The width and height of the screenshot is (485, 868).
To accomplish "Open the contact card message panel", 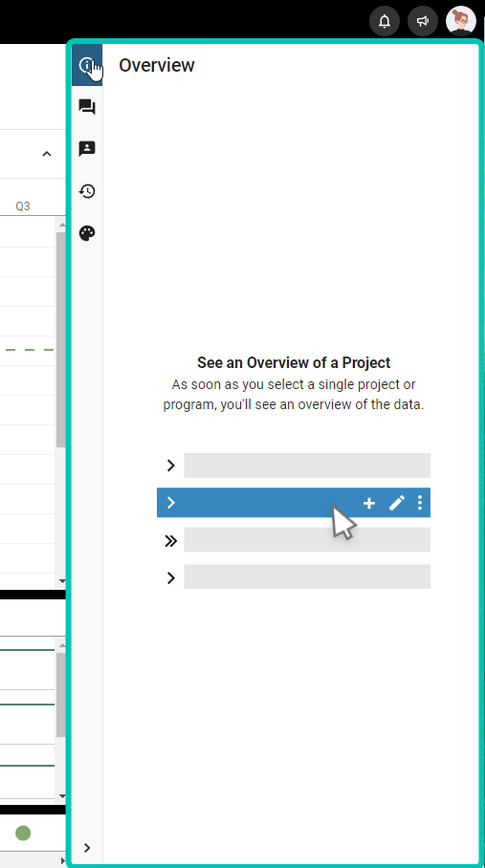I will (x=87, y=148).
